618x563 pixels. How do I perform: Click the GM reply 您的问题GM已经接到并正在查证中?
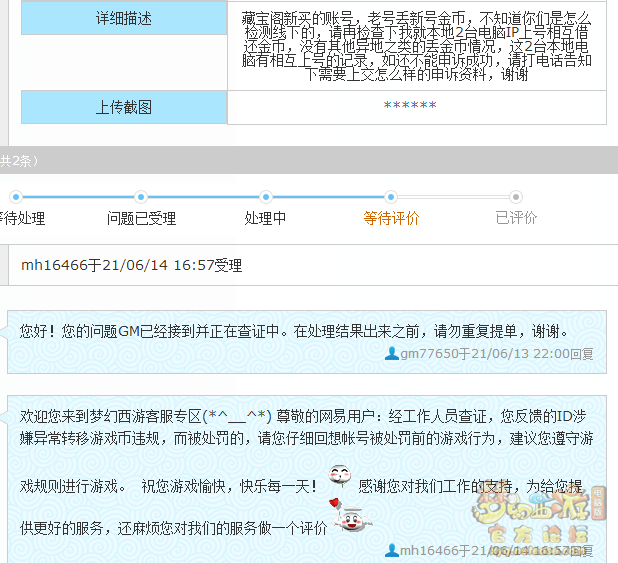pyautogui.click(x=294, y=331)
